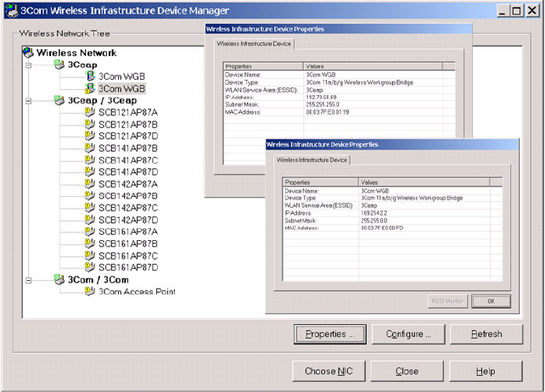Screen dimensions: 545x392
Task: Click the 3Com / 3Com group icon
Action: click(59, 279)
